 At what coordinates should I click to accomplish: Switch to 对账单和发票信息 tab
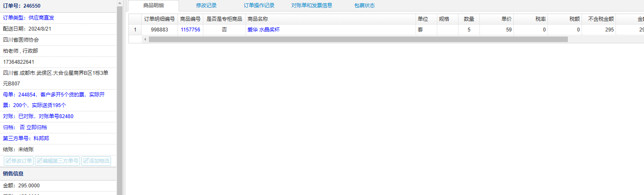(312, 6)
